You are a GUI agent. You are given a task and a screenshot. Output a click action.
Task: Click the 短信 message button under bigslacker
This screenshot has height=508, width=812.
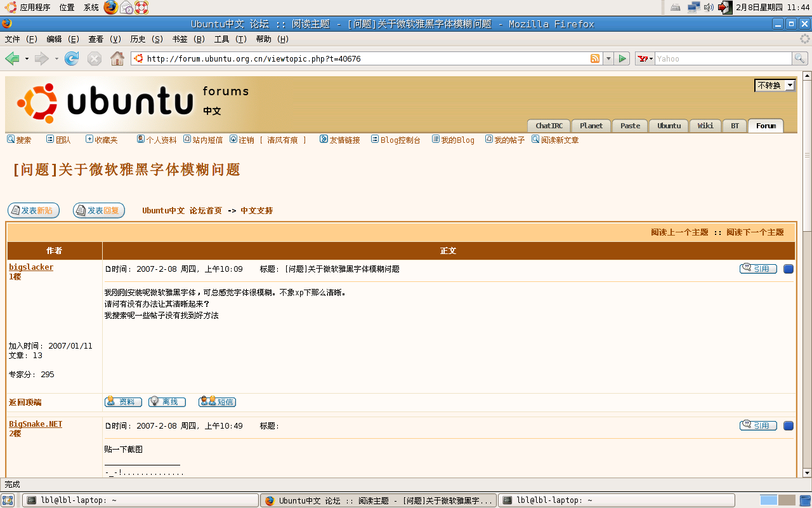pyautogui.click(x=217, y=401)
